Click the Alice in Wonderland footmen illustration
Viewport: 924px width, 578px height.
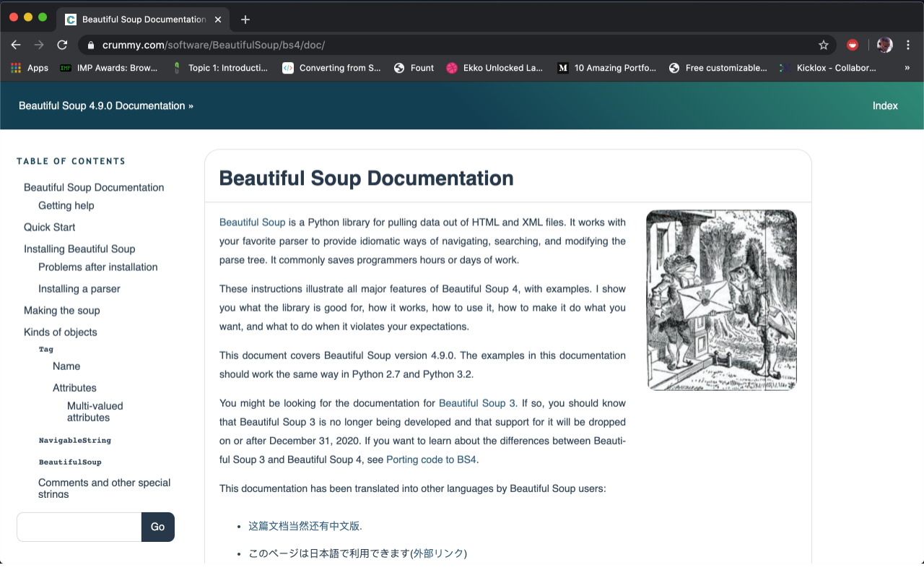point(721,300)
